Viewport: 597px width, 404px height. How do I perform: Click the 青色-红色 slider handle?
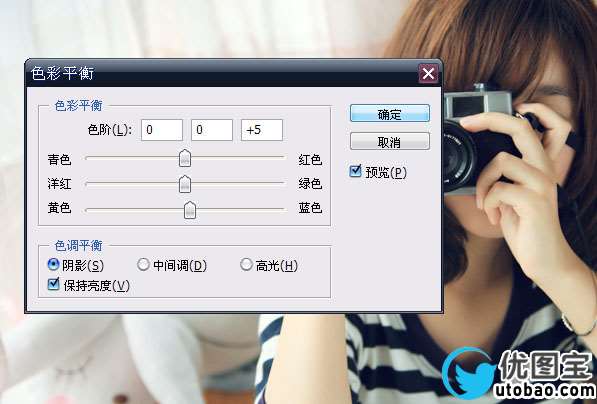coord(185,158)
